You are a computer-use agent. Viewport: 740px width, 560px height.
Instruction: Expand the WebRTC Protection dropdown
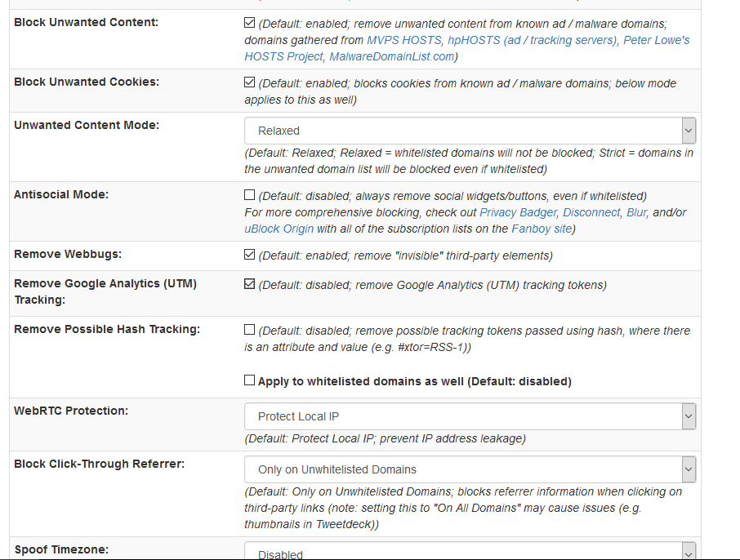click(x=470, y=416)
